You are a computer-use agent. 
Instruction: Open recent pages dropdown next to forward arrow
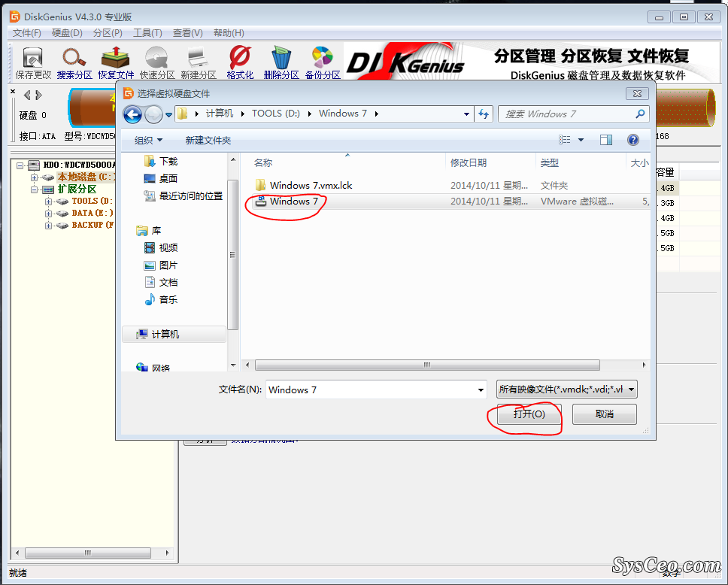coord(168,114)
